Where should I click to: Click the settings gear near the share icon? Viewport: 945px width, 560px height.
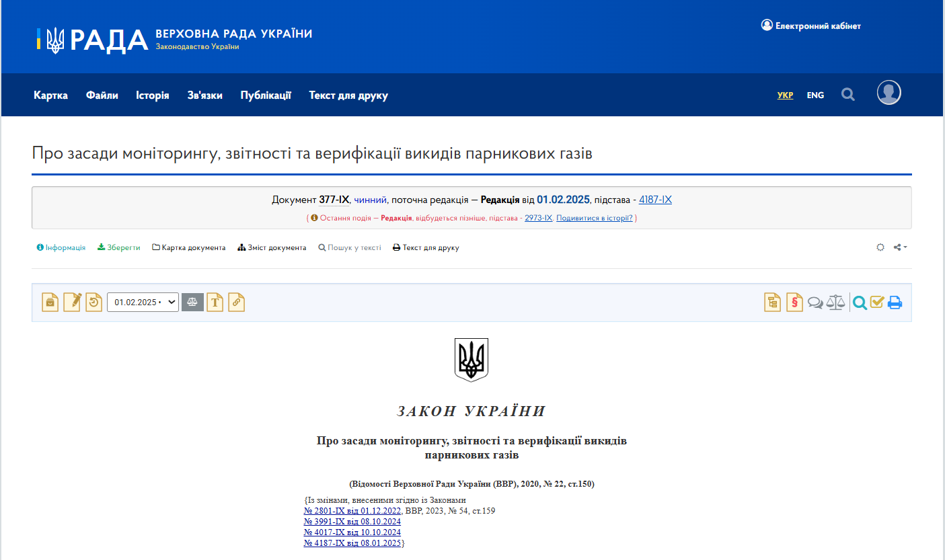click(880, 247)
